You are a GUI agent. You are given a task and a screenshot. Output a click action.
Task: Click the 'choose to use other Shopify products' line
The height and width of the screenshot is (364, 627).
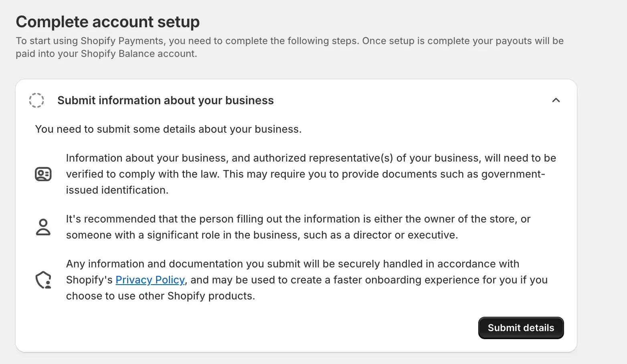point(160,296)
